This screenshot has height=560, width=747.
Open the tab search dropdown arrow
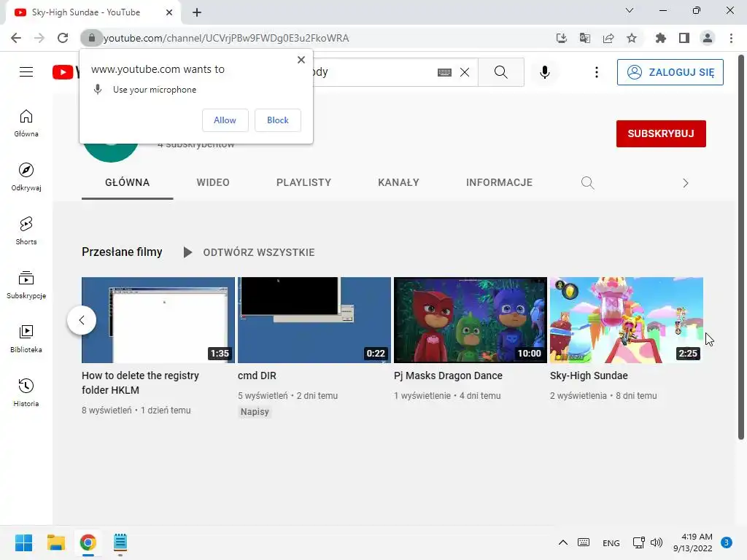(x=630, y=10)
